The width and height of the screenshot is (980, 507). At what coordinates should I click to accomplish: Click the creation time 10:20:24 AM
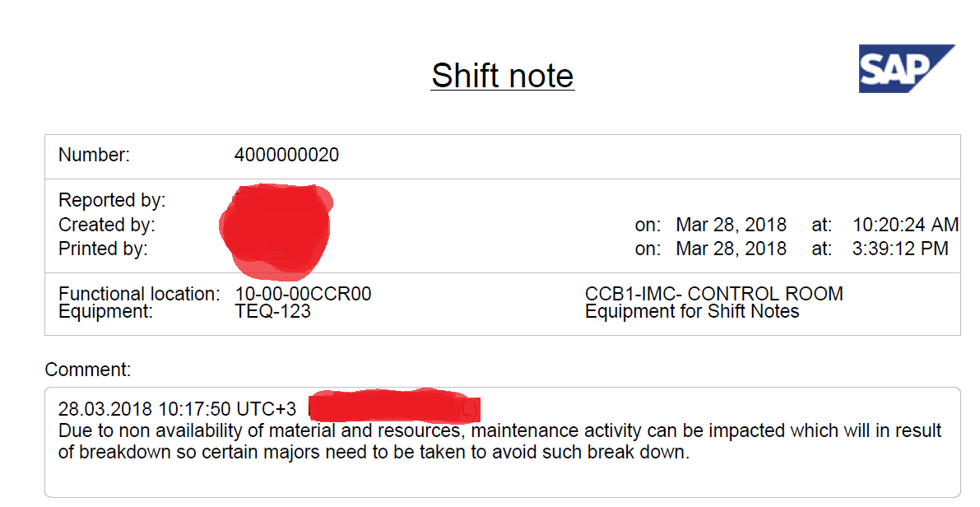click(905, 224)
